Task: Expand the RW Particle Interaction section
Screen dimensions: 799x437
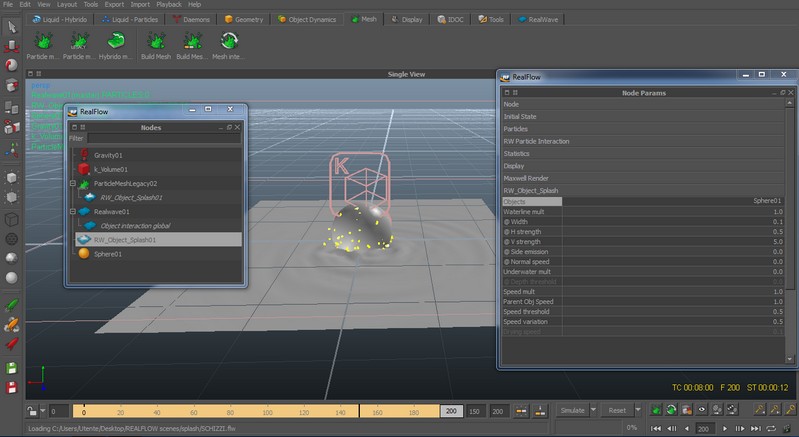Action: (643, 141)
